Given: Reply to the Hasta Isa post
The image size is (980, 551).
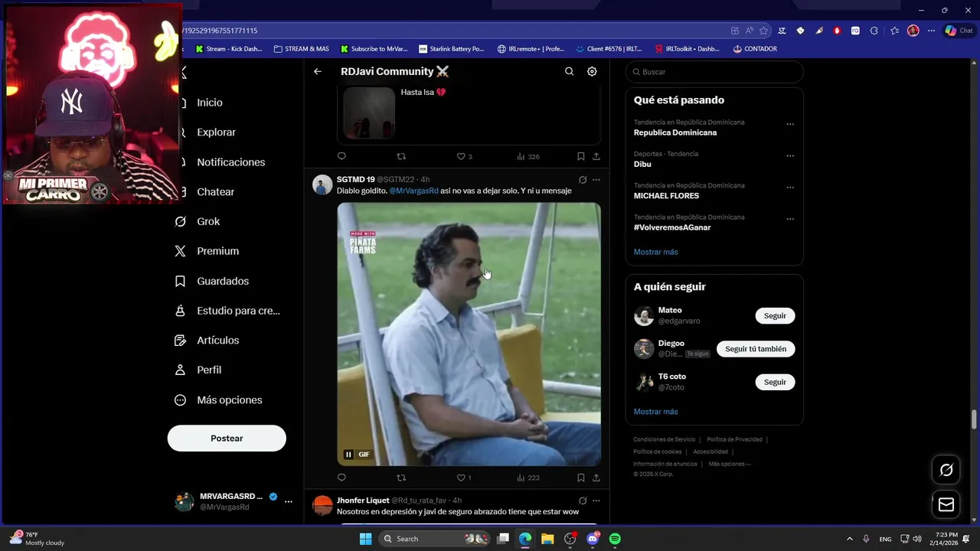Looking at the screenshot, I should tap(341, 156).
